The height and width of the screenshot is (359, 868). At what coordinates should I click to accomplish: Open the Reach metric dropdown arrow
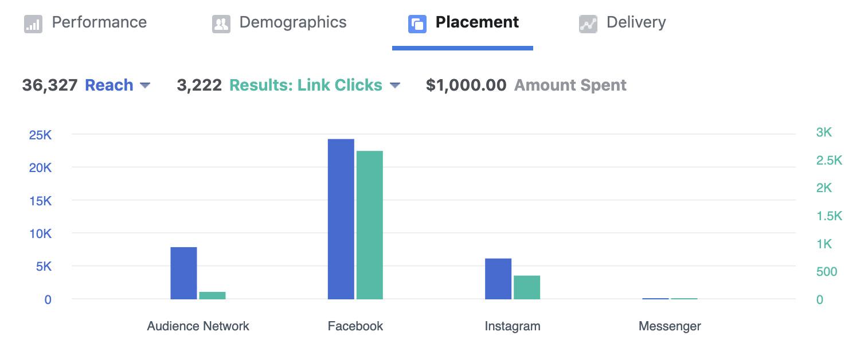click(x=145, y=85)
